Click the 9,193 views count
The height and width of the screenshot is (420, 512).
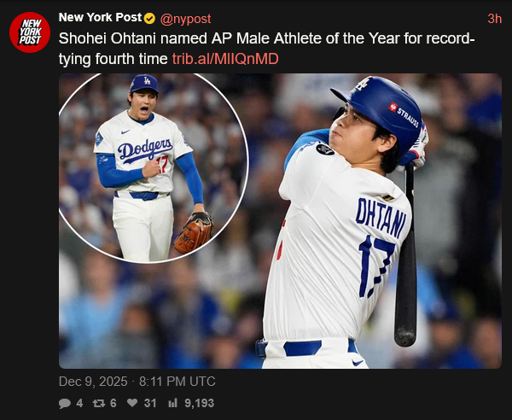199,403
